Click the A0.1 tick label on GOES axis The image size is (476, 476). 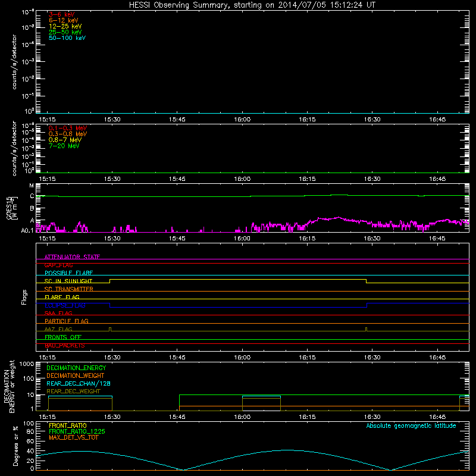pos(27,230)
